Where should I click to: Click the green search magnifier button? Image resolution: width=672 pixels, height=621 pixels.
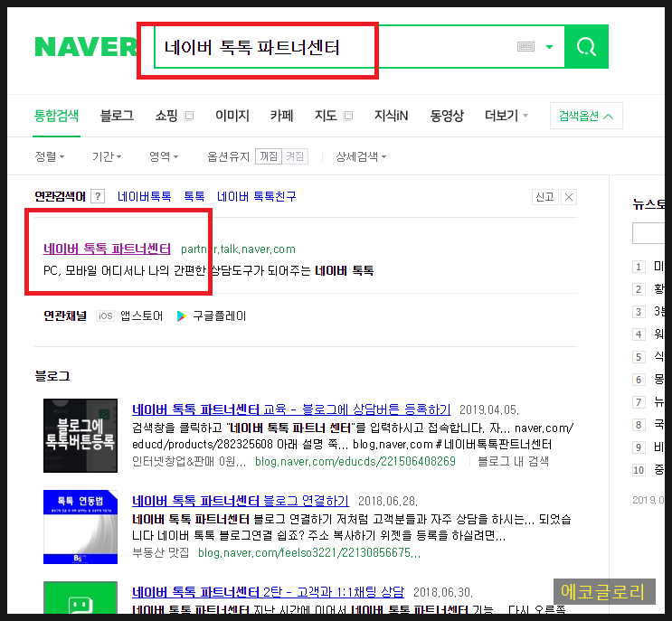[586, 47]
